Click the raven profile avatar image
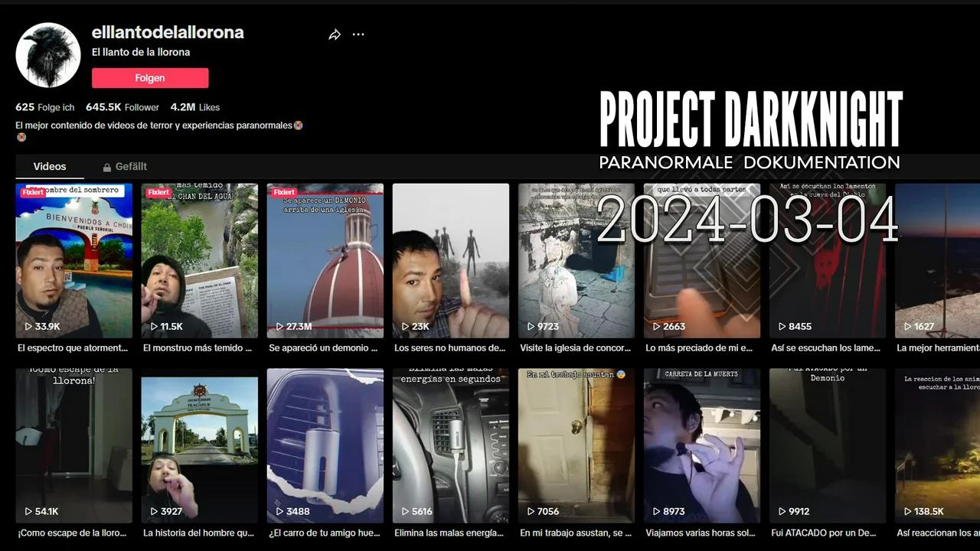The height and width of the screenshot is (551, 980). pos(47,54)
